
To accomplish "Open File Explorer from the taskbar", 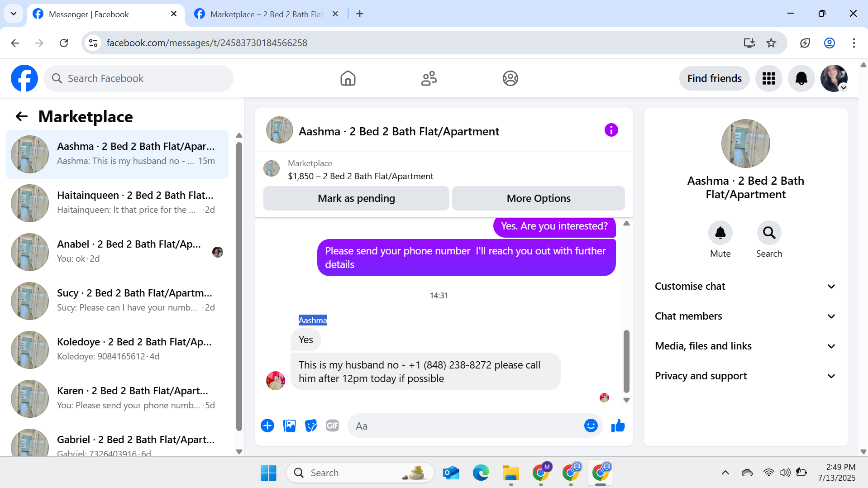I will (511, 473).
